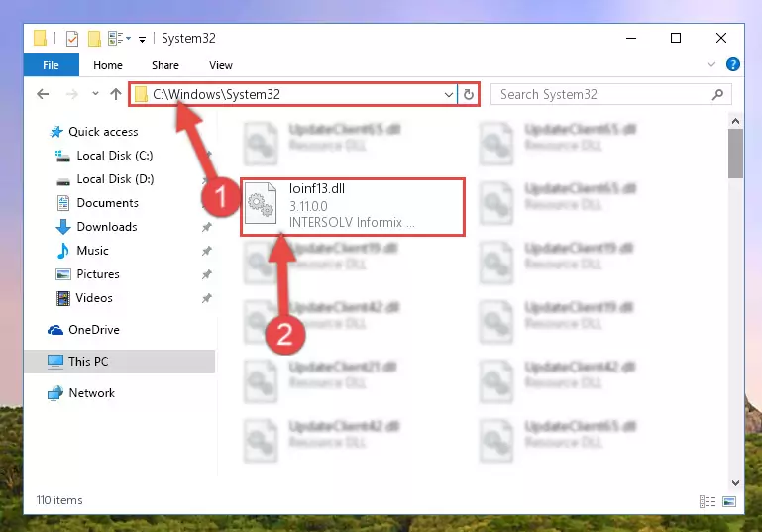The height and width of the screenshot is (532, 762).
Task: Click the C:\Windows\System32 address bar
Action: click(x=292, y=94)
